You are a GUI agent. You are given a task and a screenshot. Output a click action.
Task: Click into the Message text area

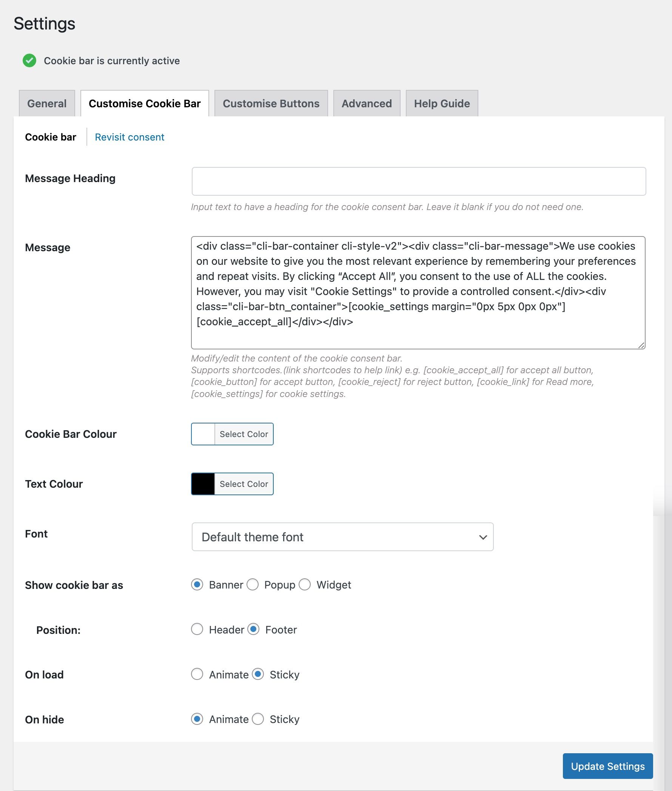(x=418, y=293)
